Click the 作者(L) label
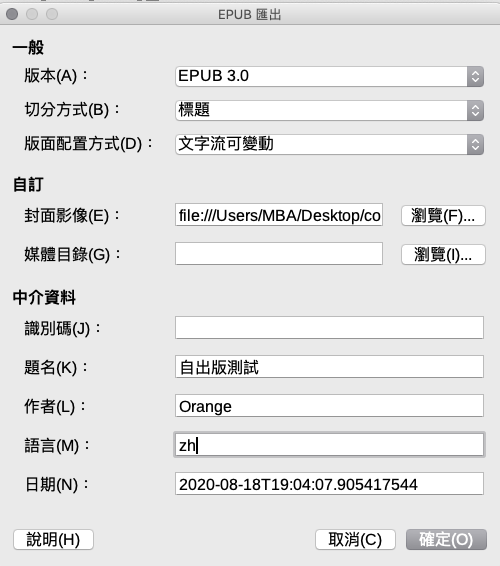The height and width of the screenshot is (566, 500). [55, 407]
